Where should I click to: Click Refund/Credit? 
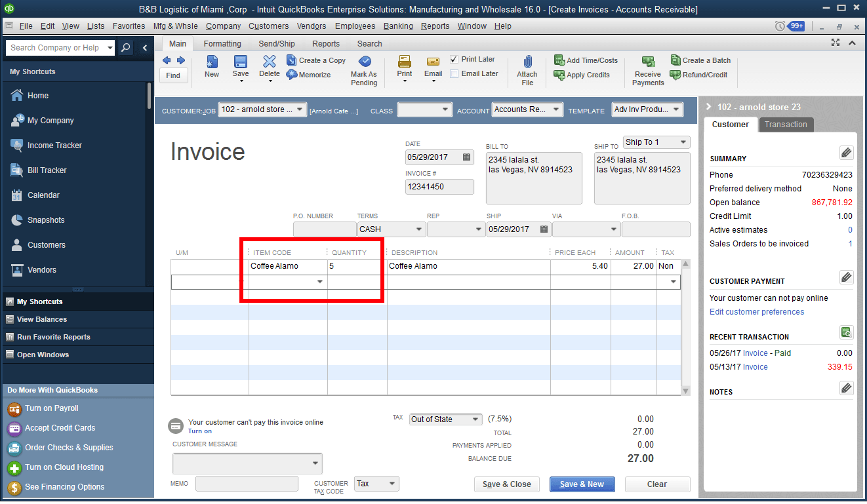[699, 75]
